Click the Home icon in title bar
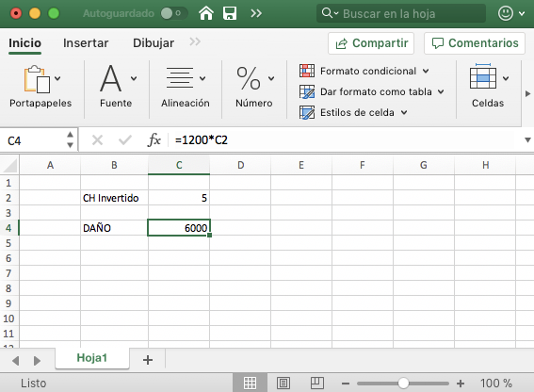 tap(206, 13)
